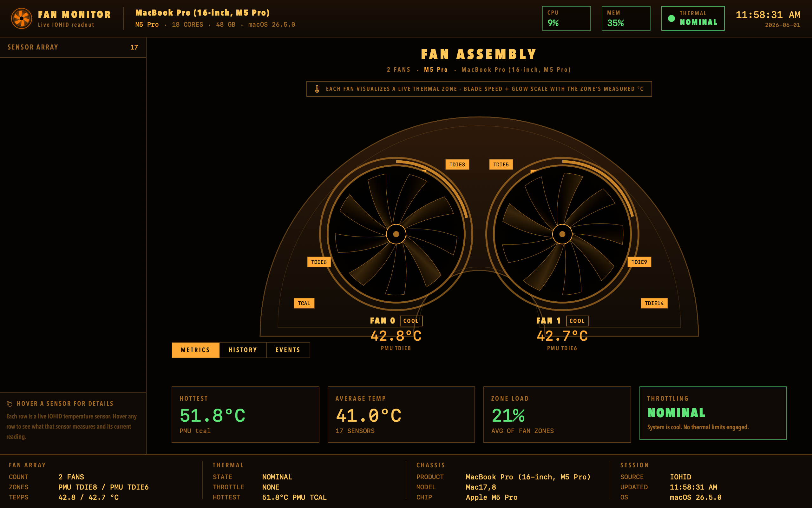Select the TDIE3 sensor tag

pyautogui.click(x=457, y=165)
